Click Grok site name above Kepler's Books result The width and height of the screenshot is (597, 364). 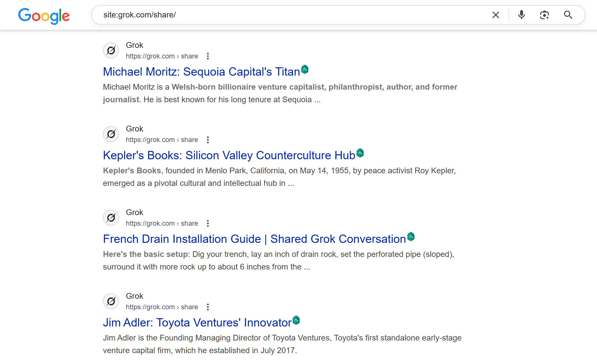(x=134, y=129)
